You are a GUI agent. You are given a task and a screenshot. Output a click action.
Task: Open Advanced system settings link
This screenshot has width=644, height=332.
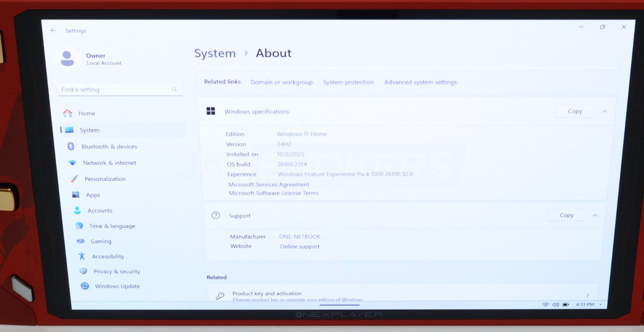tap(420, 82)
